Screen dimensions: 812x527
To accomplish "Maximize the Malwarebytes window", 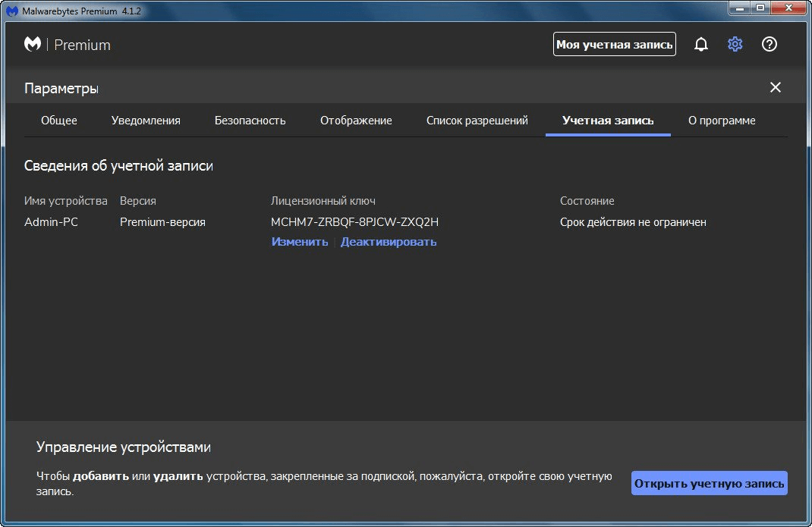I will coord(760,8).
